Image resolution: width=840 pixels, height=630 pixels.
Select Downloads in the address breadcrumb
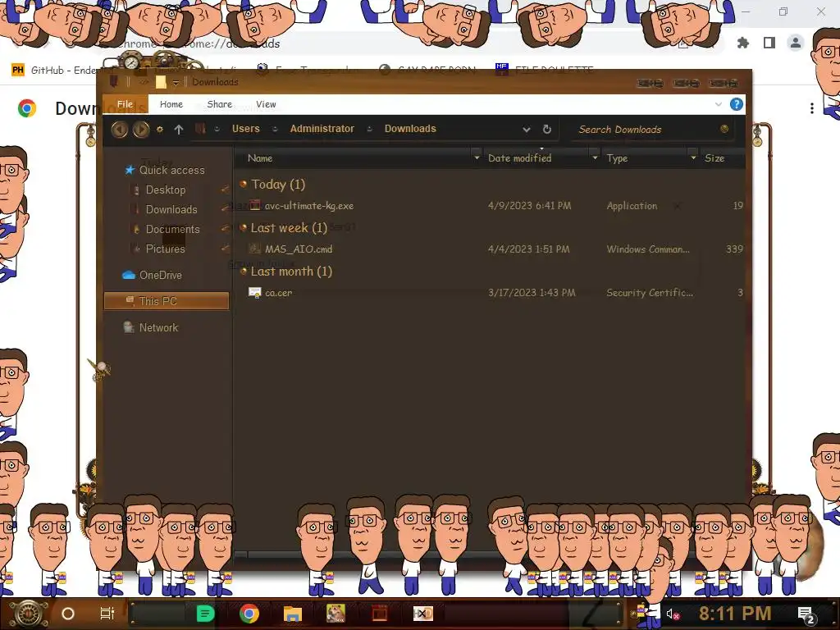[410, 129]
